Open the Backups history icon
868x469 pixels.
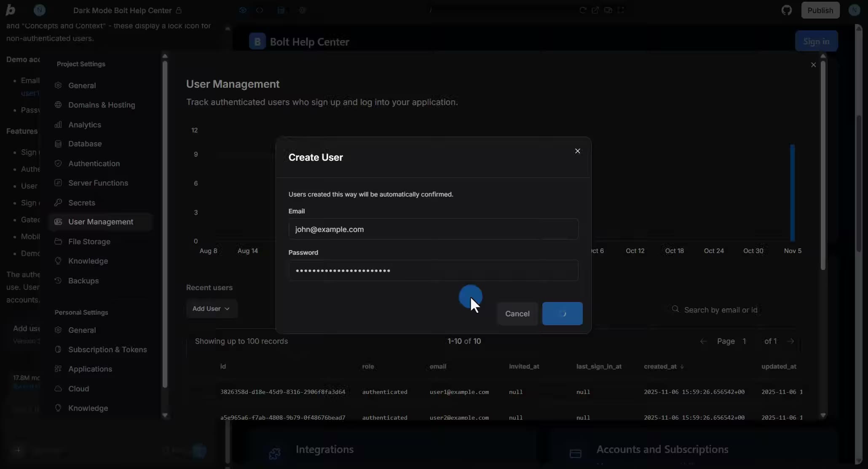click(58, 280)
